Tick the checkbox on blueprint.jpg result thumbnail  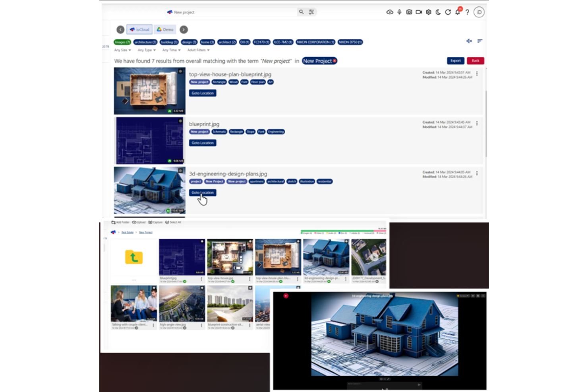point(180,121)
